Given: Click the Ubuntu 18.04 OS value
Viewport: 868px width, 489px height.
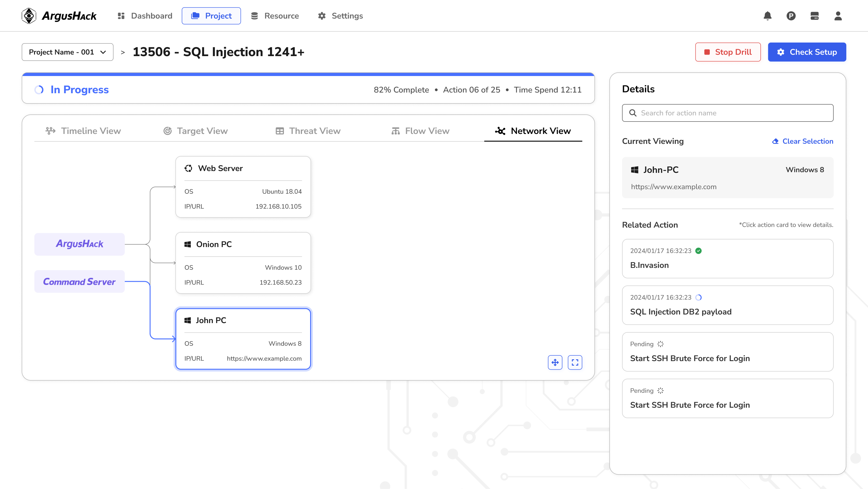Looking at the screenshot, I should point(282,192).
